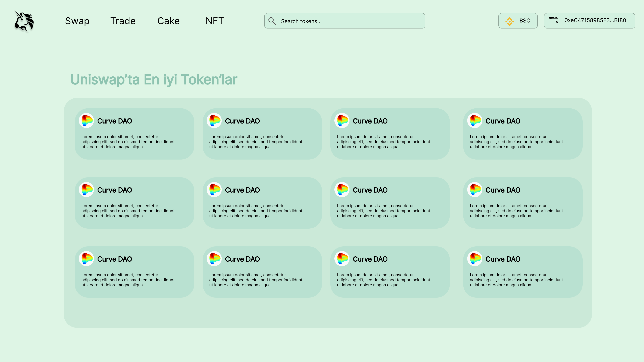Select "Curve DAO" title in top row, fourth card
Screen dimensions: 644x362
tap(503, 121)
